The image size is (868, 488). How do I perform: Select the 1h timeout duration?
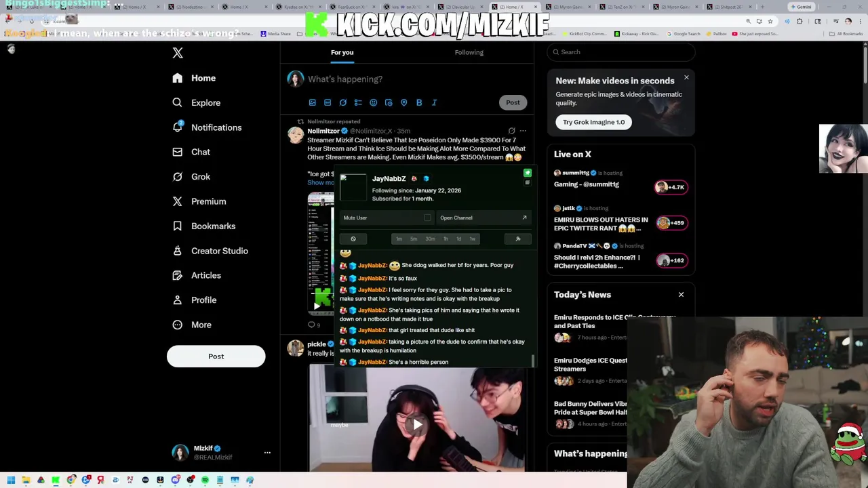(x=446, y=239)
